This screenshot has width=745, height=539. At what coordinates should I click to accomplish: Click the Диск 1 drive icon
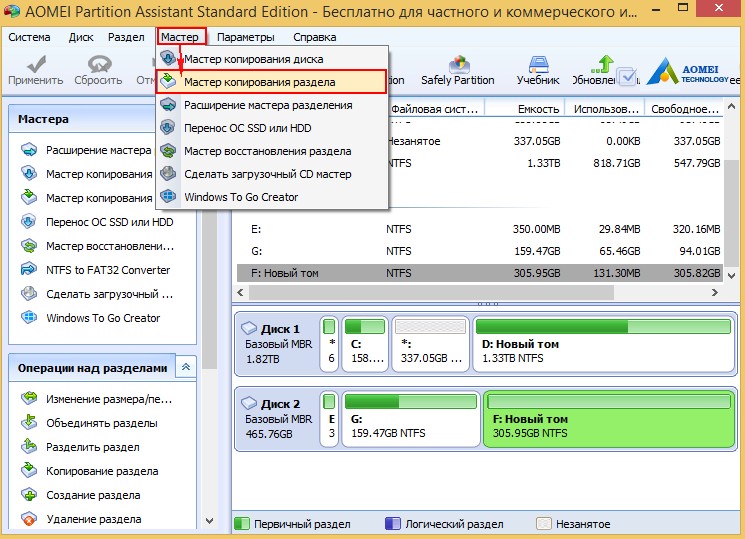pos(249,328)
